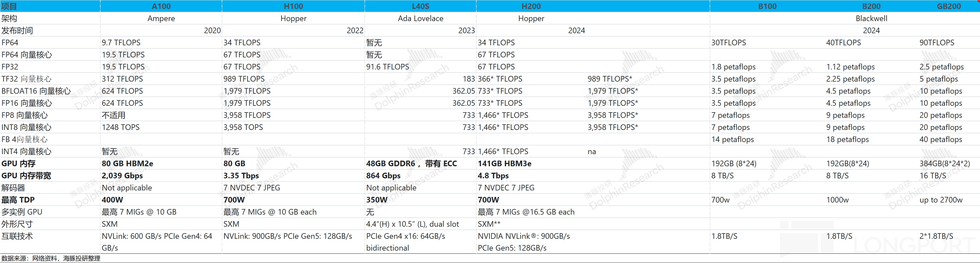Click the 384GB(8*24*2) memory cell
The image size is (980, 263).
[944, 164]
